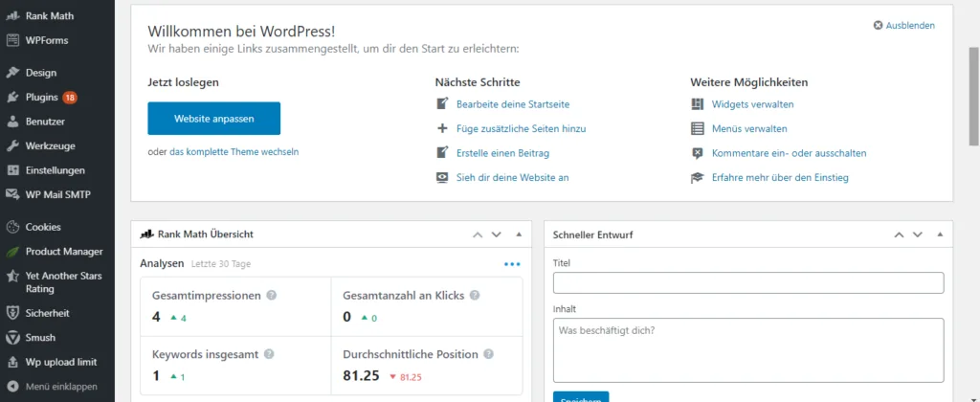The image size is (980, 402).
Task: Click the Sicherheit shield icon
Action: (12, 313)
